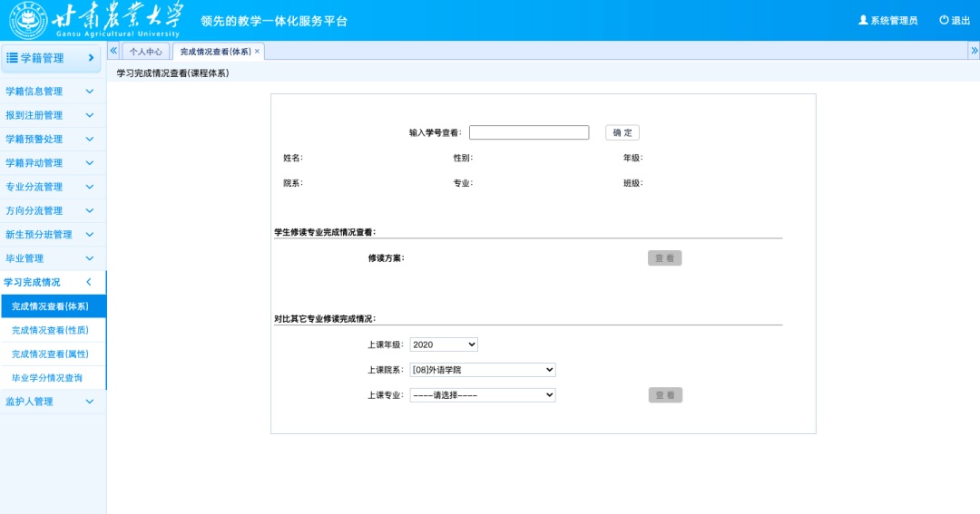Collapse tab bar with left double-chevron icon

[x=113, y=51]
